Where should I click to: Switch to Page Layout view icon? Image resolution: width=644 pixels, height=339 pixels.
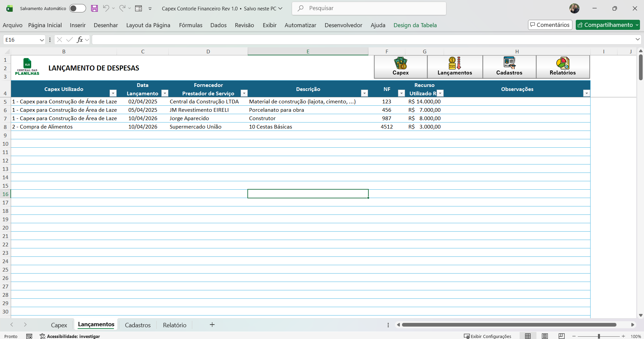545,336
